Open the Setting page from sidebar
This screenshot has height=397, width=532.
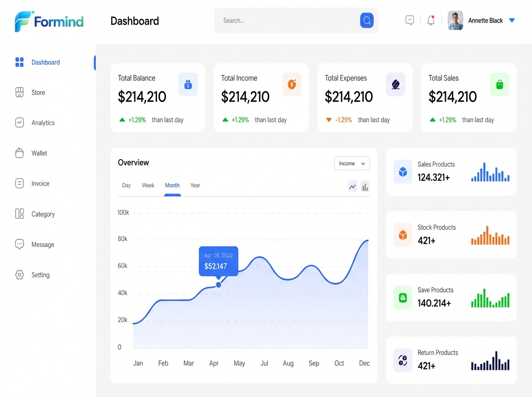point(40,275)
